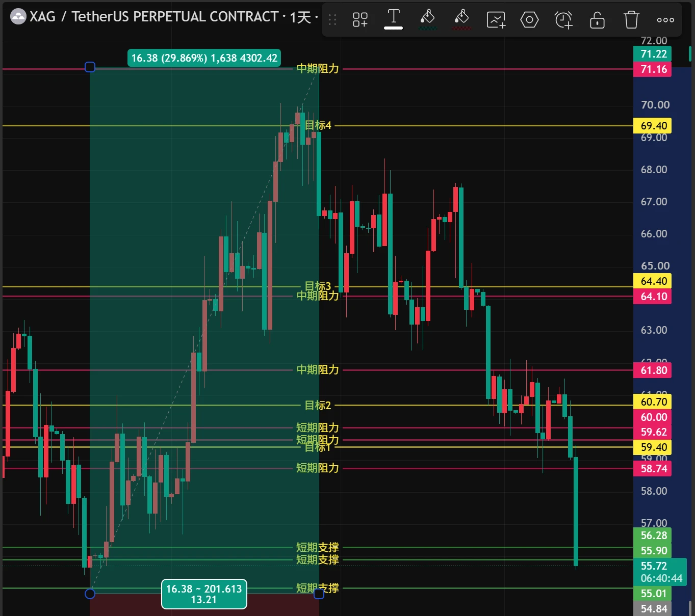Click the visual order chart icon
695x616 pixels.
point(496,20)
